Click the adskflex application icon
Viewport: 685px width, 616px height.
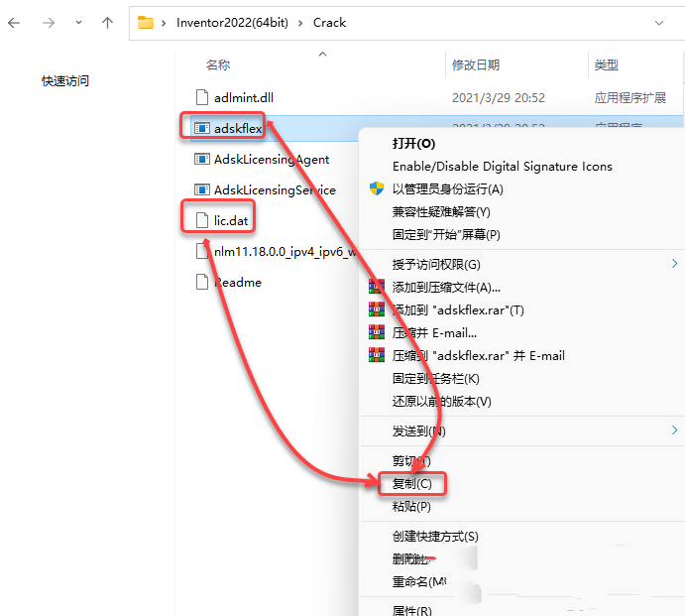coord(202,128)
